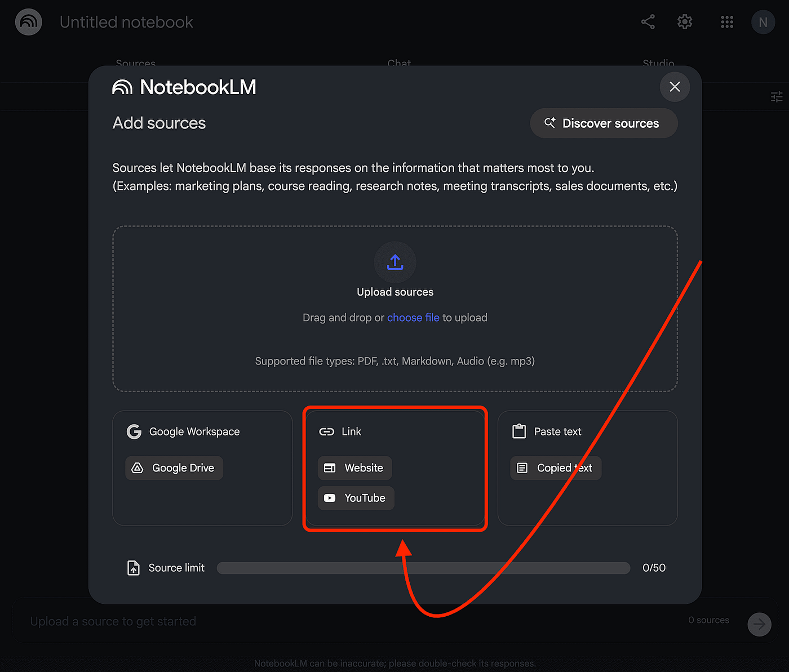The height and width of the screenshot is (672, 789).
Task: Click the account avatar labeled N
Action: click(x=763, y=23)
